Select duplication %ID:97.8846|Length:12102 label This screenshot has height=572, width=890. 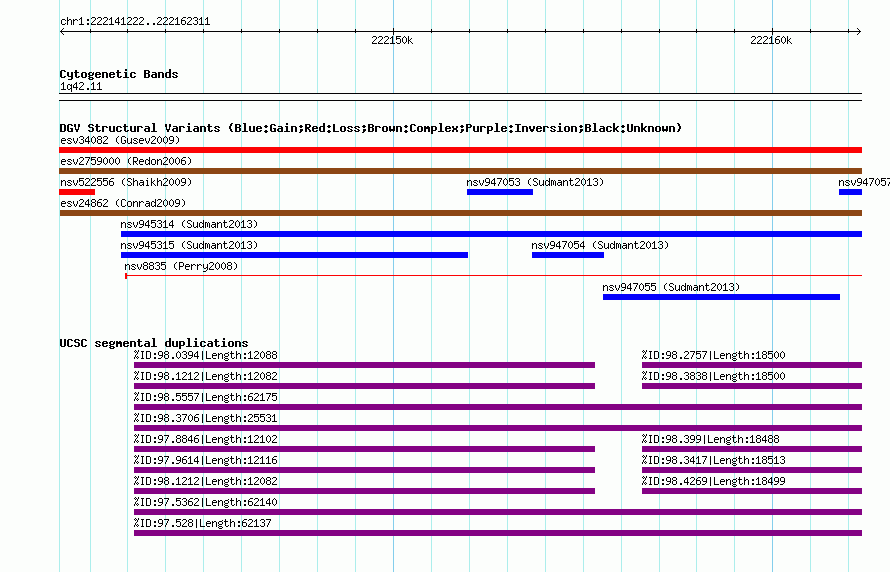(205, 439)
